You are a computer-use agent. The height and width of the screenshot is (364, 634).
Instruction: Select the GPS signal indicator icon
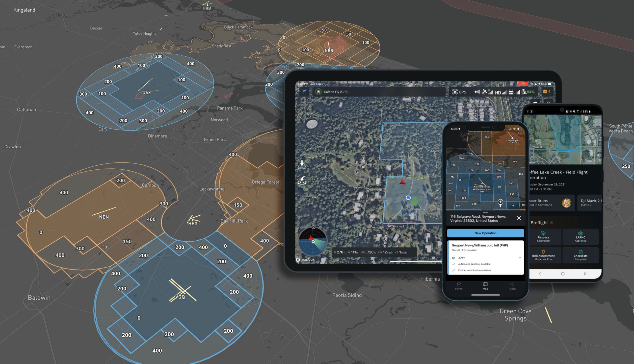pyautogui.click(x=485, y=92)
